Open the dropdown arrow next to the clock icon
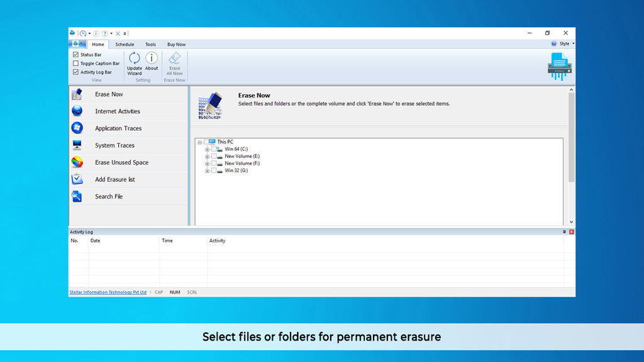Viewport: 644px width, 362px height. click(x=89, y=34)
